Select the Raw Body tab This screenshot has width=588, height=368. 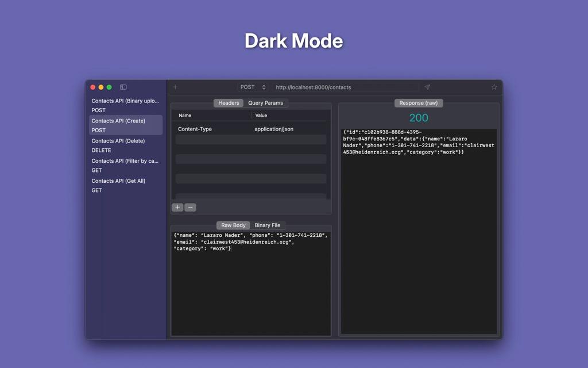tap(233, 225)
